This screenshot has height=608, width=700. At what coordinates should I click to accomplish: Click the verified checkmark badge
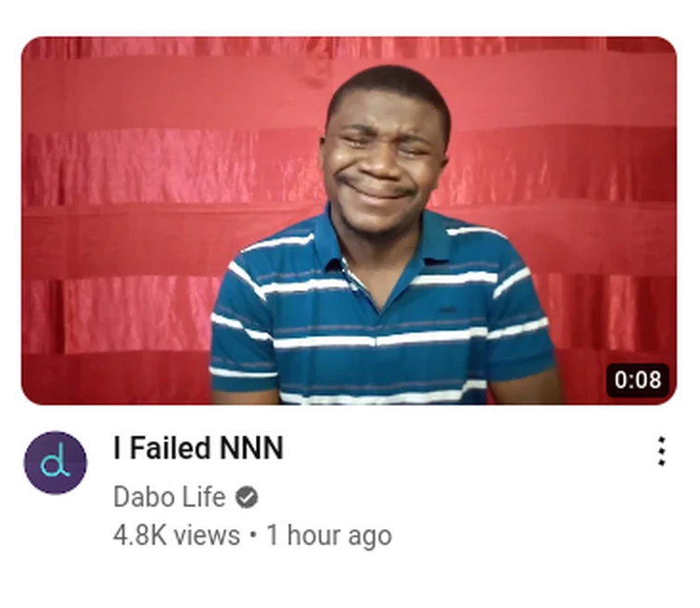[x=247, y=498]
